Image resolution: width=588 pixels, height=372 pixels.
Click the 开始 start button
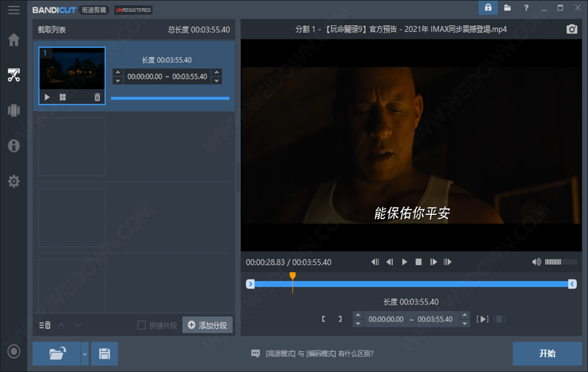tap(547, 353)
